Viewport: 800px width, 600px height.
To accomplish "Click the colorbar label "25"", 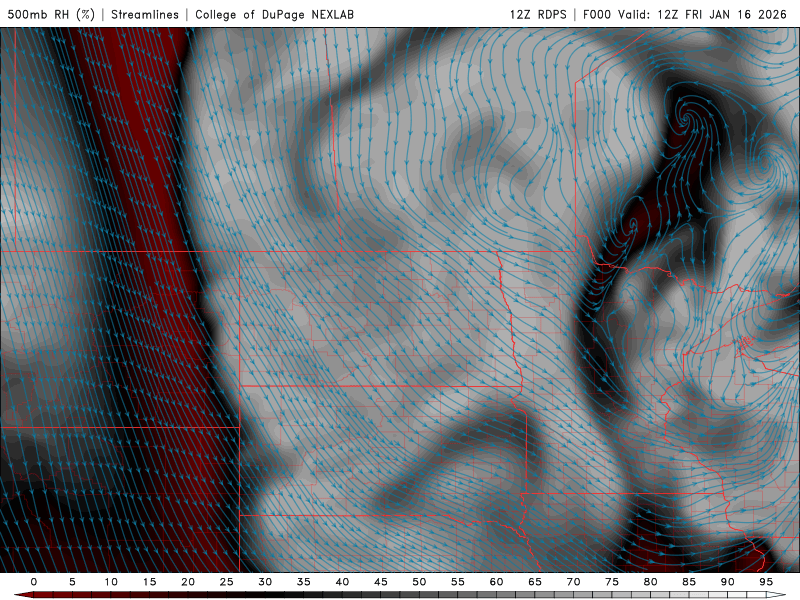I will click(x=226, y=582).
